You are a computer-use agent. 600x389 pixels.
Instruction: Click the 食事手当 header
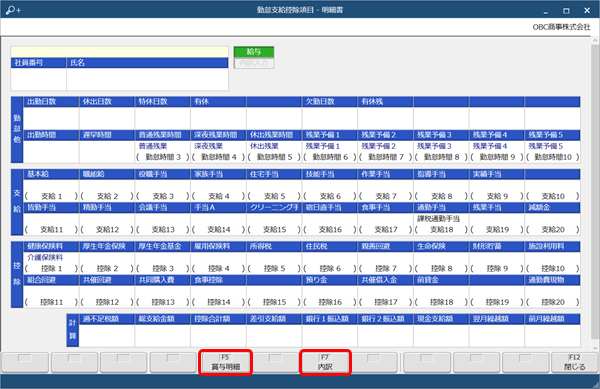coord(385,208)
